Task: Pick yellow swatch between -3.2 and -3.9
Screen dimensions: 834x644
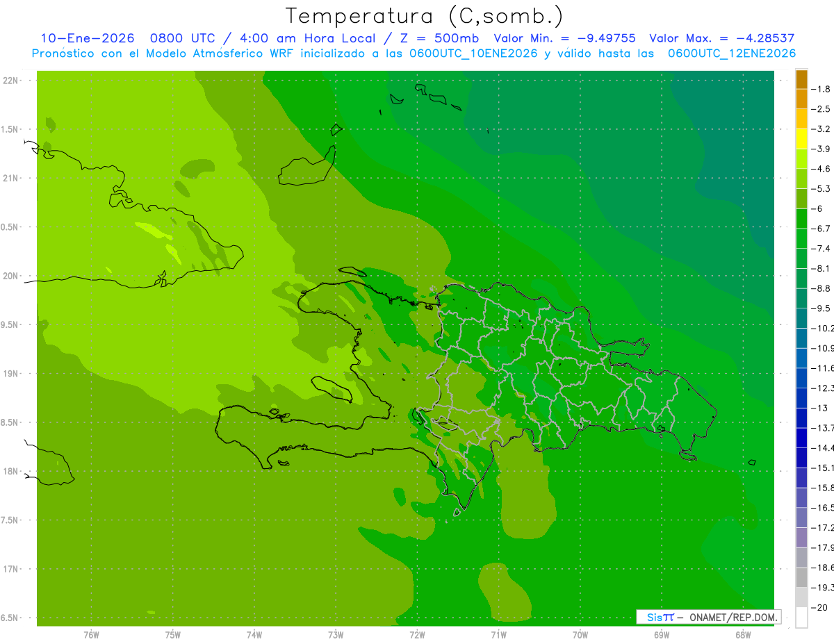Action: tap(801, 139)
